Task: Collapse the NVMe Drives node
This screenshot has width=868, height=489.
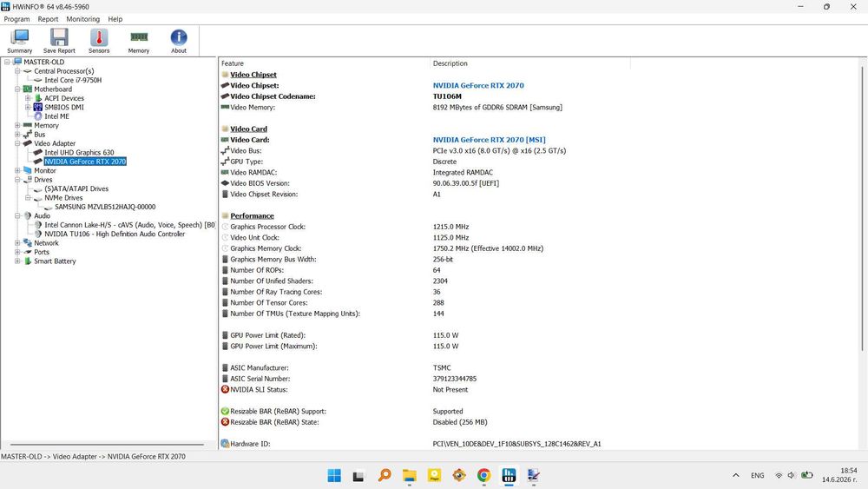Action: click(x=29, y=198)
